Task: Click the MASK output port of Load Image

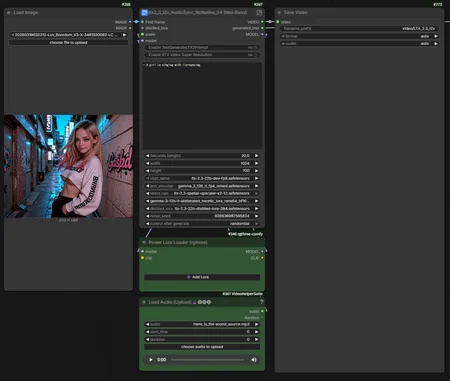Action: pyautogui.click(x=130, y=28)
